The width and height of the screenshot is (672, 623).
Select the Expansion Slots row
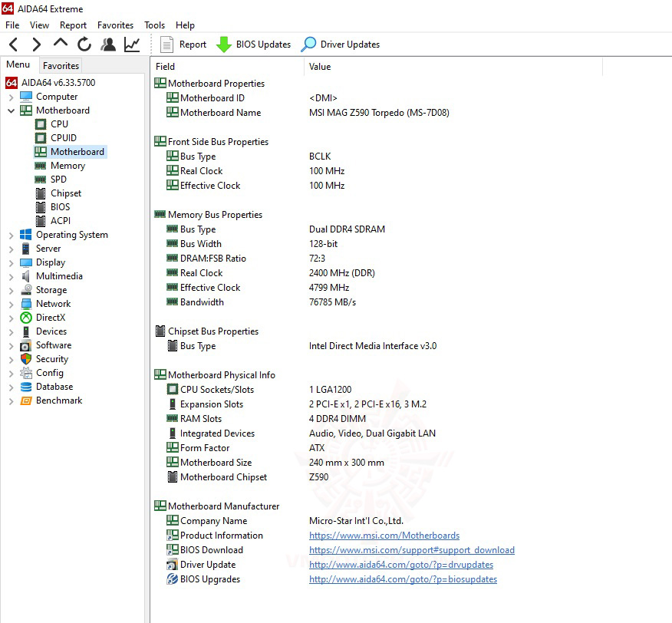297,404
